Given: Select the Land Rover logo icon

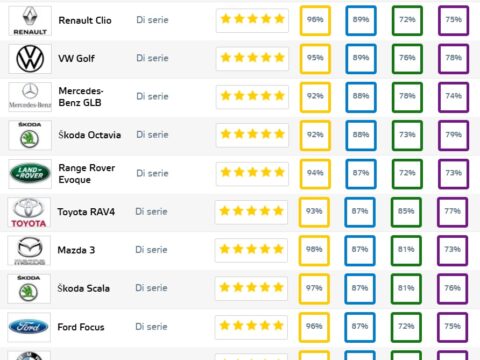Looking at the screenshot, I should tap(30, 174).
